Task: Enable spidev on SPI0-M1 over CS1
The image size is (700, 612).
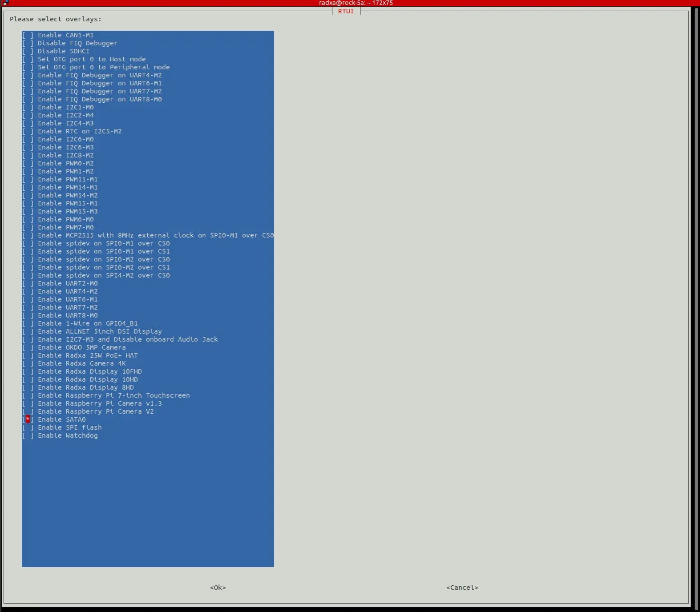Action: tap(28, 251)
